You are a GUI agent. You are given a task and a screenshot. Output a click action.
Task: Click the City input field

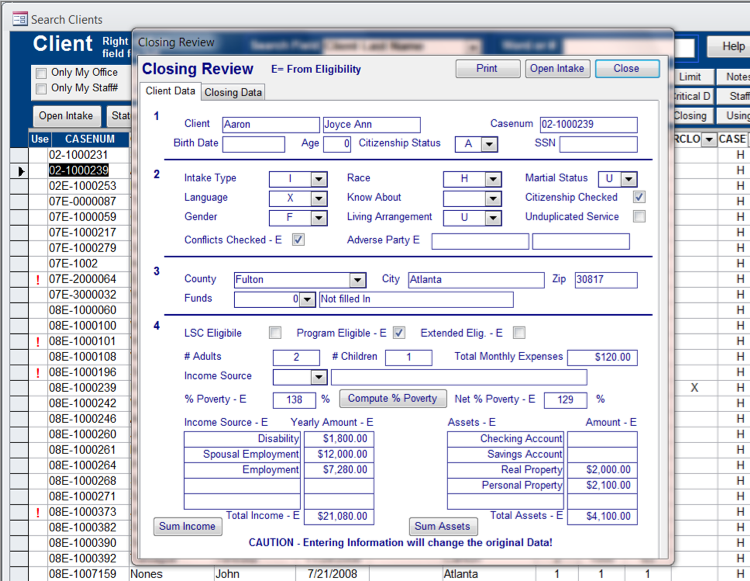[476, 280]
